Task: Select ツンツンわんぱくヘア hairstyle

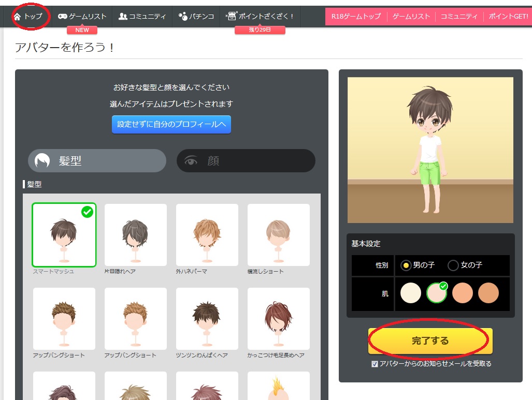Action: tap(207, 319)
